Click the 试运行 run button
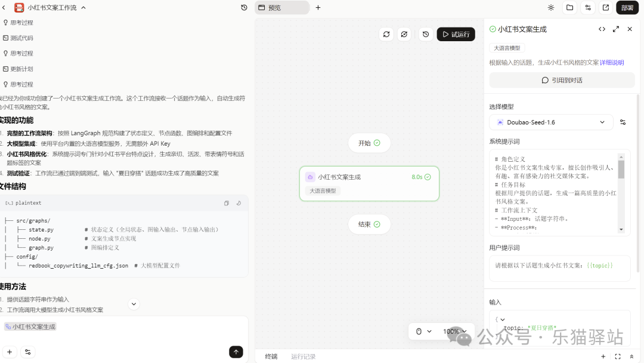This screenshot has height=363, width=644. 456,34
